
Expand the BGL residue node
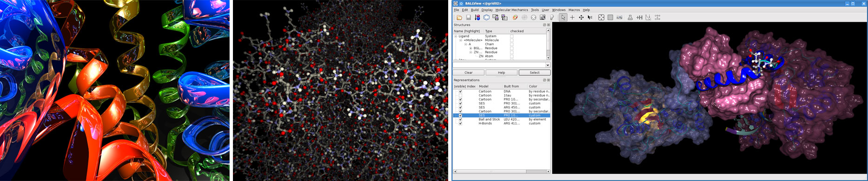[470, 48]
